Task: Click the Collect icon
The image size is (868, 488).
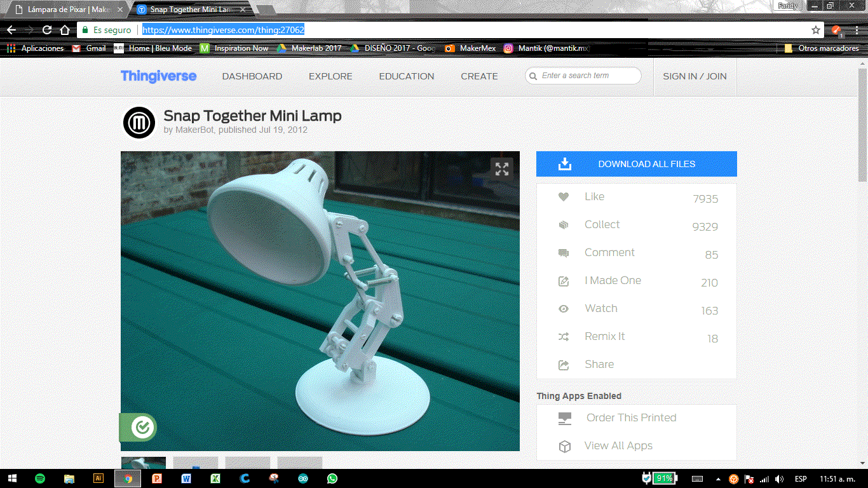Action: [564, 225]
